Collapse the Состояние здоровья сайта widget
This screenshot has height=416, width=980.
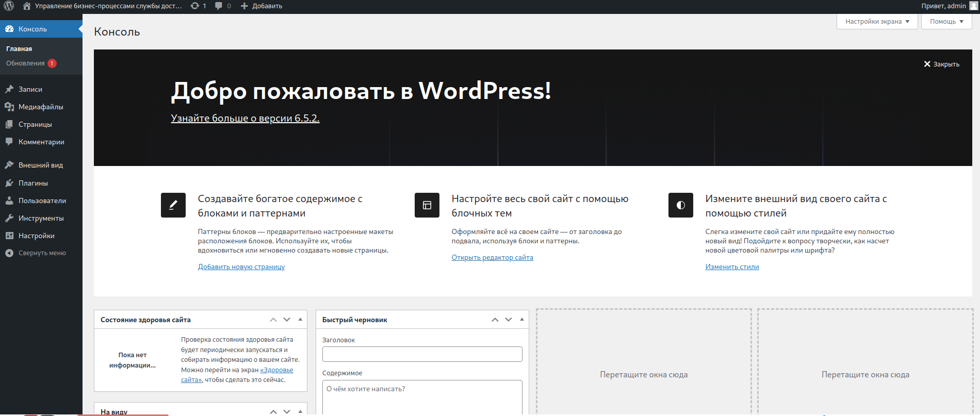[300, 320]
